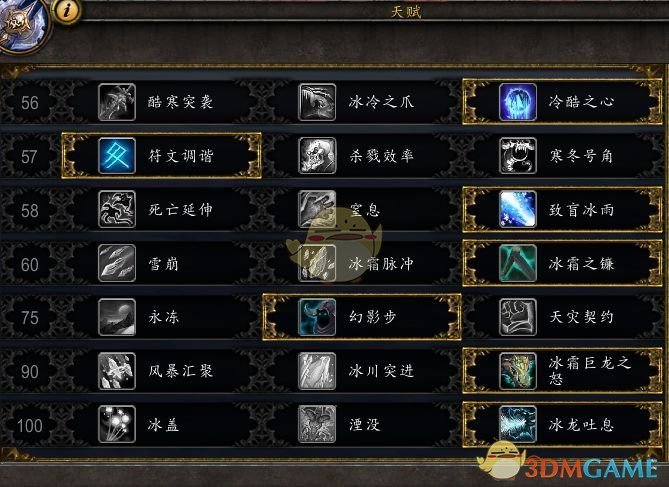The height and width of the screenshot is (487, 669).
Task: Select the 幻影步 wraith walk icon
Action: coord(317,317)
